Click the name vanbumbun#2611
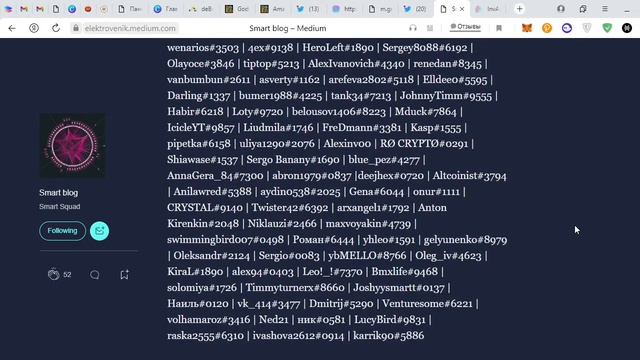The width and height of the screenshot is (640, 360). tap(209, 80)
